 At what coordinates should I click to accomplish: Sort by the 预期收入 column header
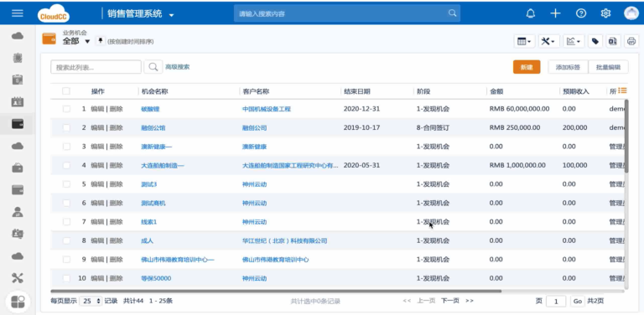tap(576, 91)
